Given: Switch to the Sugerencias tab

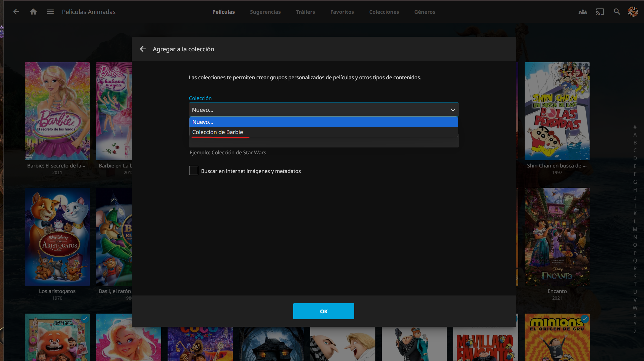Looking at the screenshot, I should coord(265,12).
